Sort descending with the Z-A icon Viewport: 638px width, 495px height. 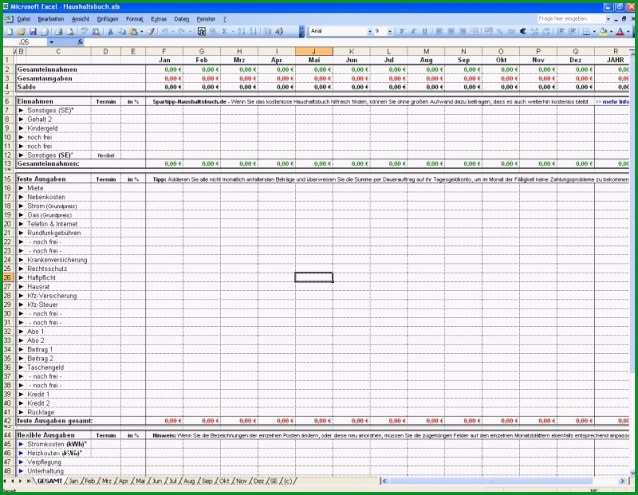pos(253,31)
